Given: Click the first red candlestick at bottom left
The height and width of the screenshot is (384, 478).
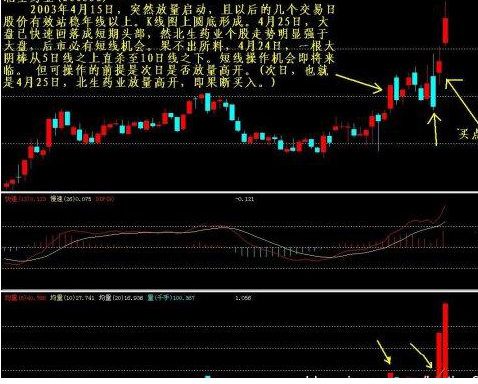Looking at the screenshot, I should coord(6,185).
